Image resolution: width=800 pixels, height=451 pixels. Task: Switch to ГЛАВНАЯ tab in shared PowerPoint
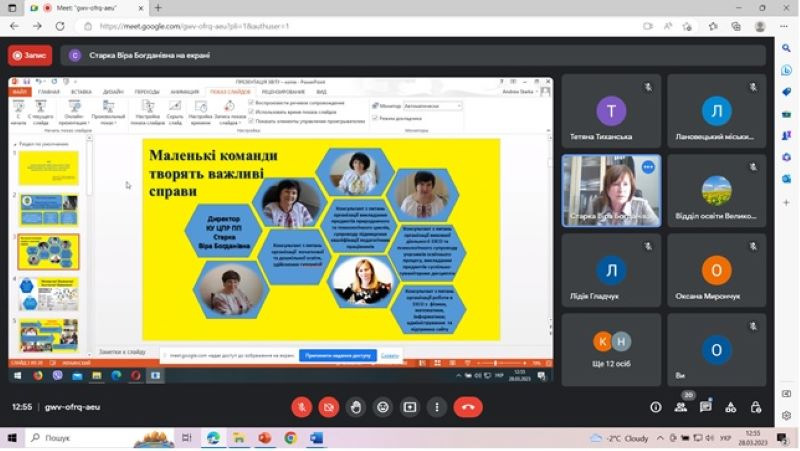(49, 92)
